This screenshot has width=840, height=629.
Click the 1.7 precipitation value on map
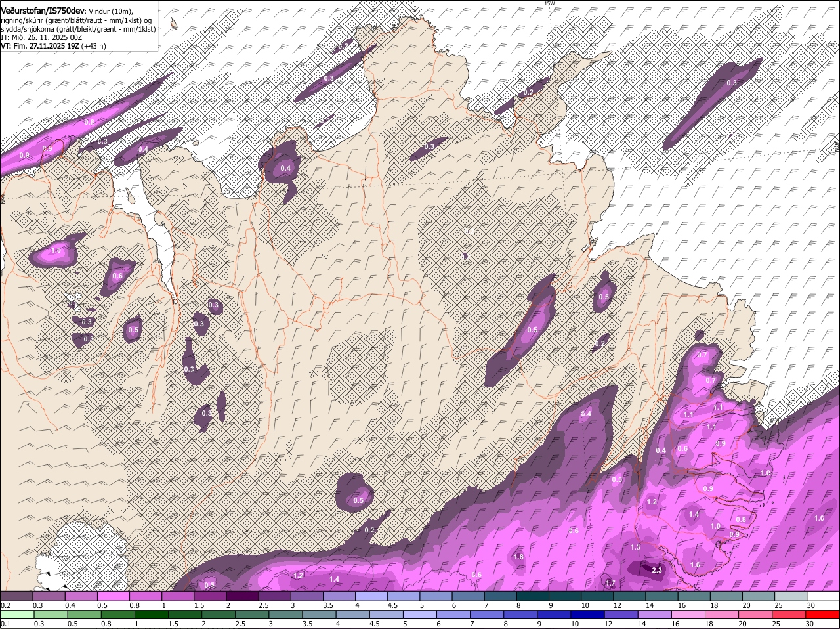(x=610, y=583)
